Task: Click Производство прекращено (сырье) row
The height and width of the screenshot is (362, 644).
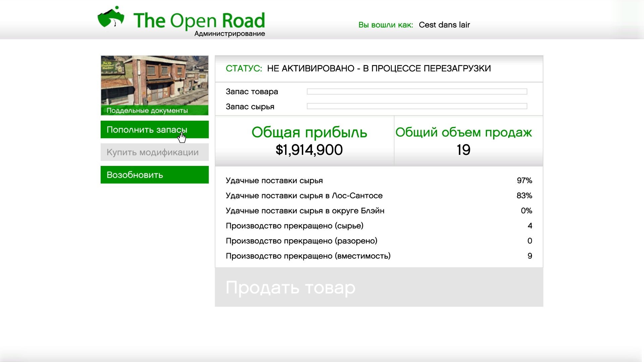Action: 378,226
